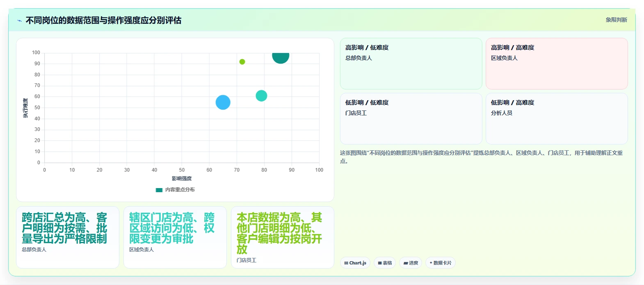
Task: Click 分析人员 in the quadrant card
Action: [x=501, y=113]
